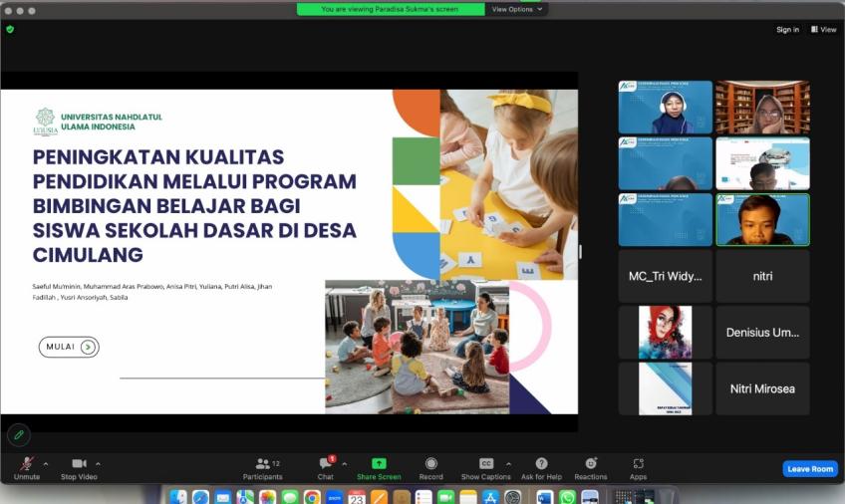
Task: Open the View Options dropdown
Action: point(517,9)
